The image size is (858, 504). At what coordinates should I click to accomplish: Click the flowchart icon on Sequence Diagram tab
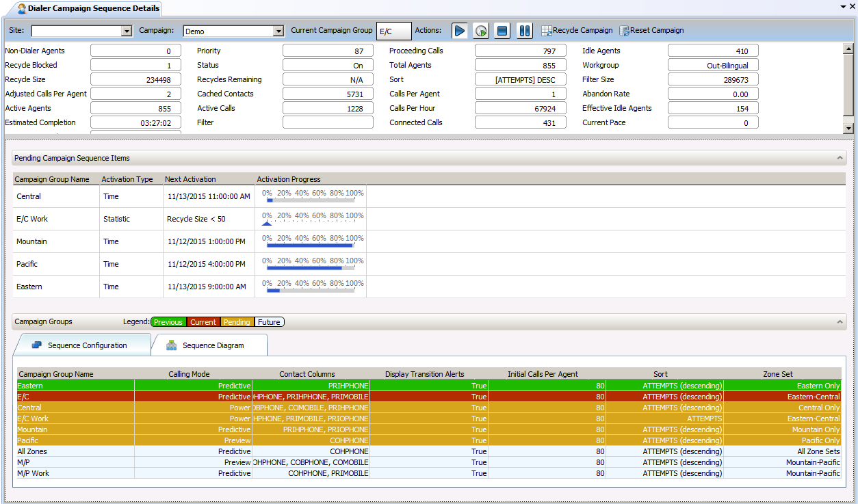coord(171,345)
